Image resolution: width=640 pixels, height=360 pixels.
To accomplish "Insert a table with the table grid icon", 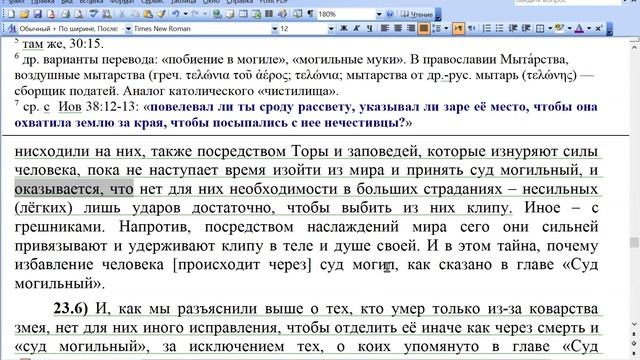I will [x=243, y=14].
